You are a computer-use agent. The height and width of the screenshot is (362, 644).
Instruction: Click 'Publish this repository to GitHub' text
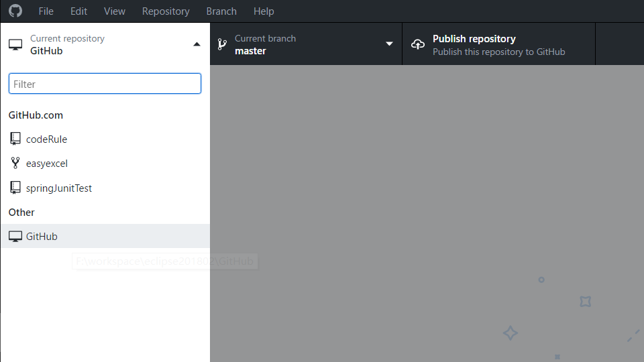498,52
